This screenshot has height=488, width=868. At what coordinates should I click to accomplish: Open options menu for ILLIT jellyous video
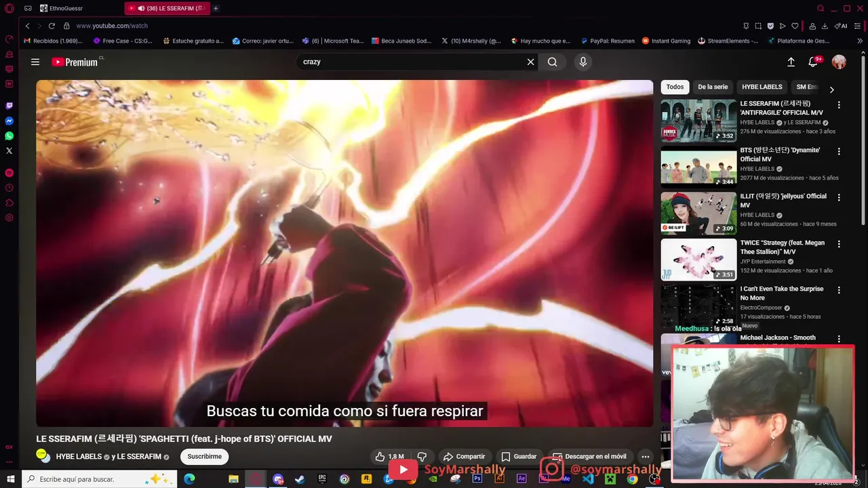(839, 197)
